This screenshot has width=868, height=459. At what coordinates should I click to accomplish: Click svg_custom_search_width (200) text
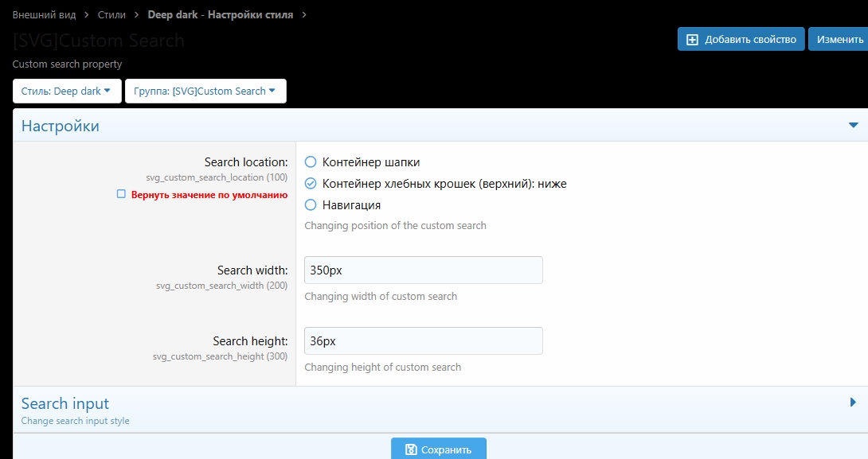221,286
